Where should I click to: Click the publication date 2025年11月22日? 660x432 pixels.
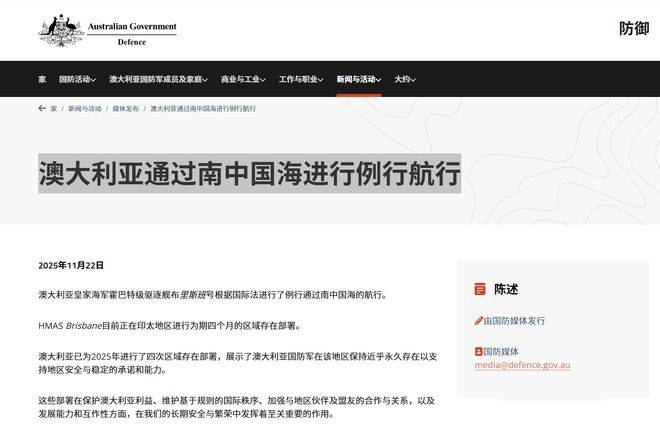[71, 265]
